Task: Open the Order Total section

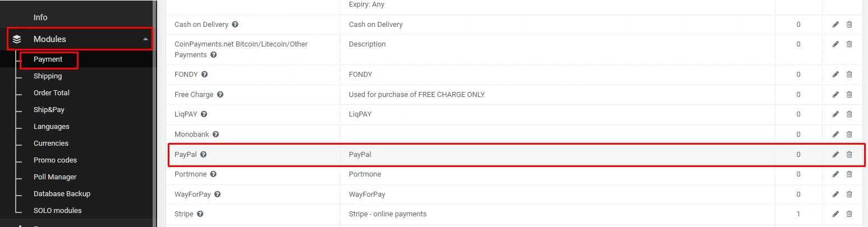Action: pos(52,93)
